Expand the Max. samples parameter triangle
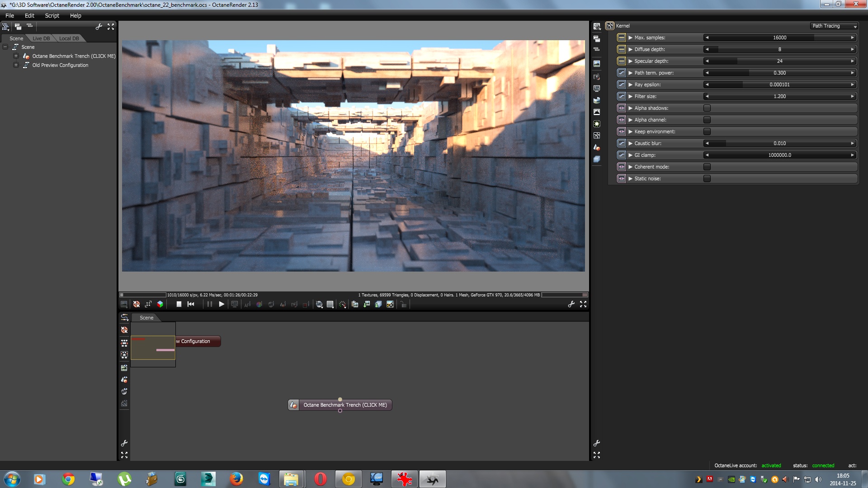This screenshot has height=488, width=868. (630, 38)
